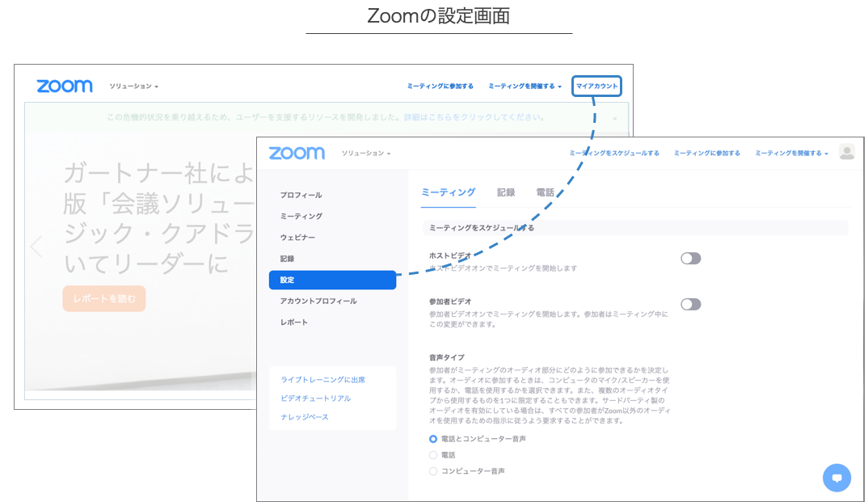The height and width of the screenshot is (502, 868).
Task: Open the ビデオチュートリアル link
Action: click(x=315, y=399)
